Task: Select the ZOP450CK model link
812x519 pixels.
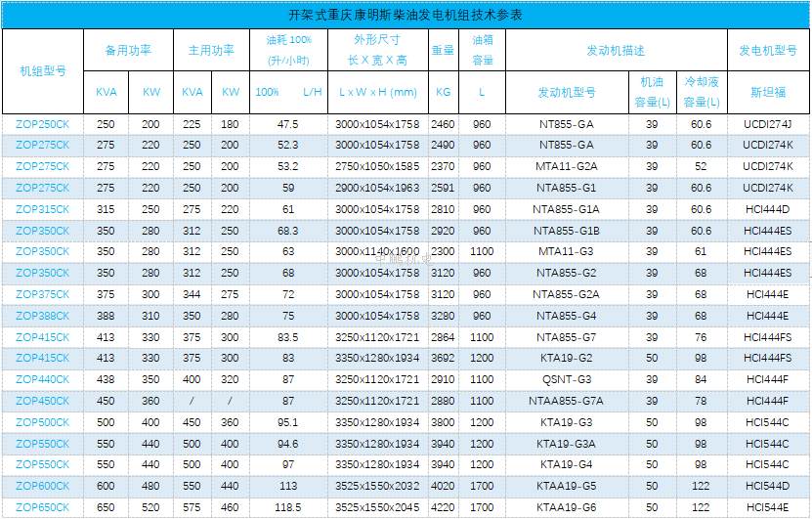Action: pyautogui.click(x=43, y=401)
